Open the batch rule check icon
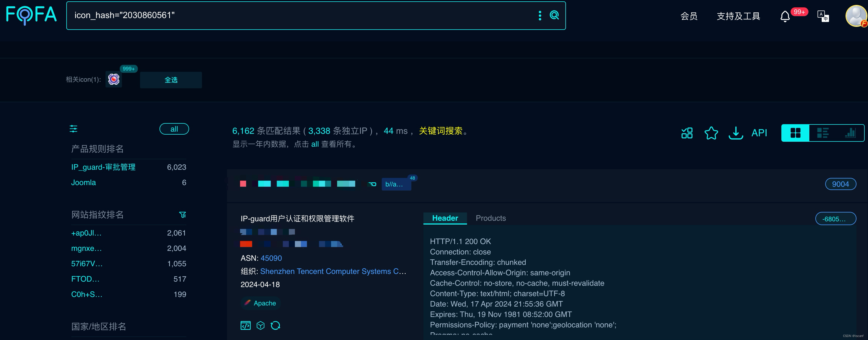The width and height of the screenshot is (868, 340). pyautogui.click(x=687, y=133)
